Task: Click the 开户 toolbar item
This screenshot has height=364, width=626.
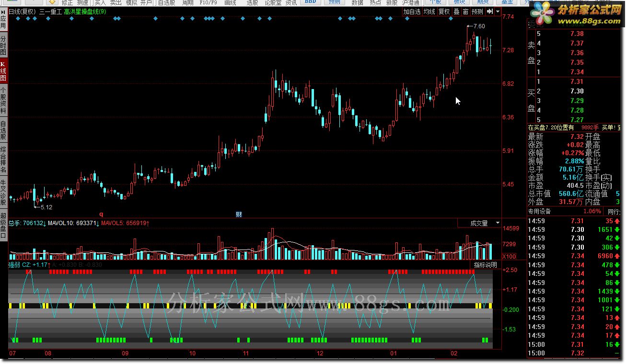Action: pos(146,2)
